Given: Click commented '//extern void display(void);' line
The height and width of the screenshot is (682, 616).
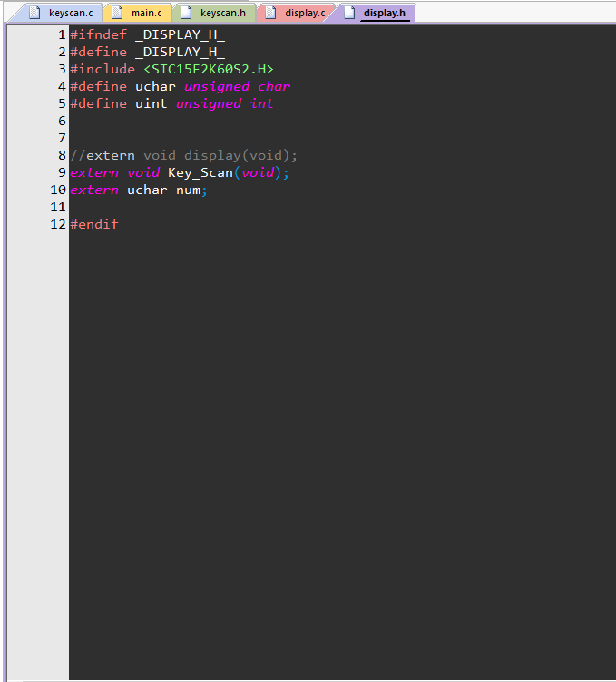Looking at the screenshot, I should tap(183, 156).
